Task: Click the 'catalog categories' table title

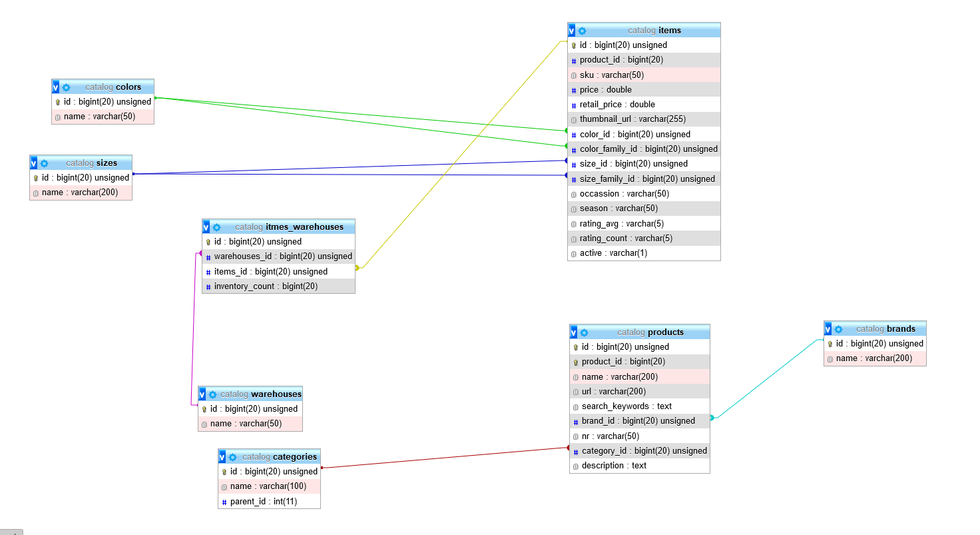Action: pyautogui.click(x=280, y=457)
